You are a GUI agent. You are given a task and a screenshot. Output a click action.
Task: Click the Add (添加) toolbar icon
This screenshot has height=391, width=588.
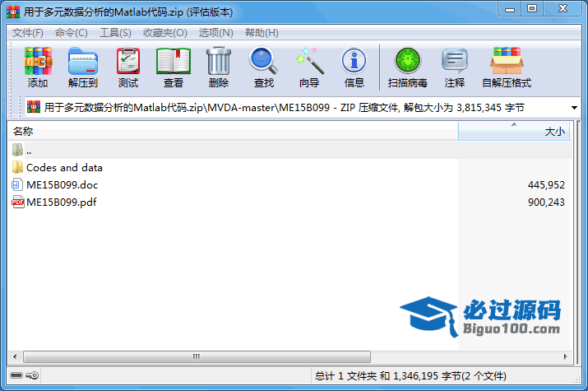tap(38, 61)
